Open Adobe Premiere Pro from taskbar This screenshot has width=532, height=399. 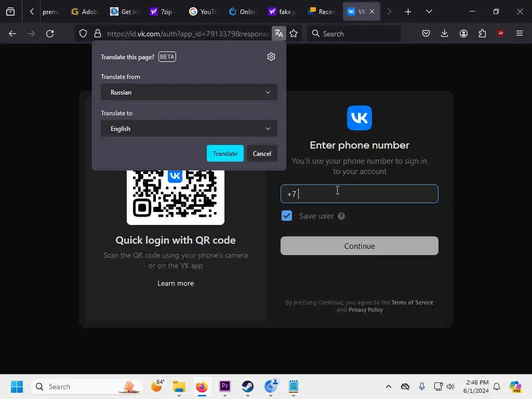coord(224,387)
